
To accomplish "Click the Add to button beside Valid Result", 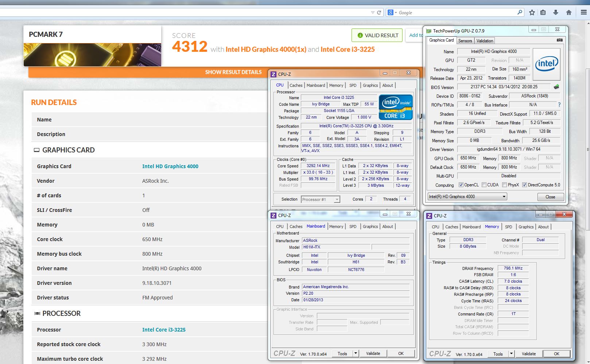I will 415,35.
